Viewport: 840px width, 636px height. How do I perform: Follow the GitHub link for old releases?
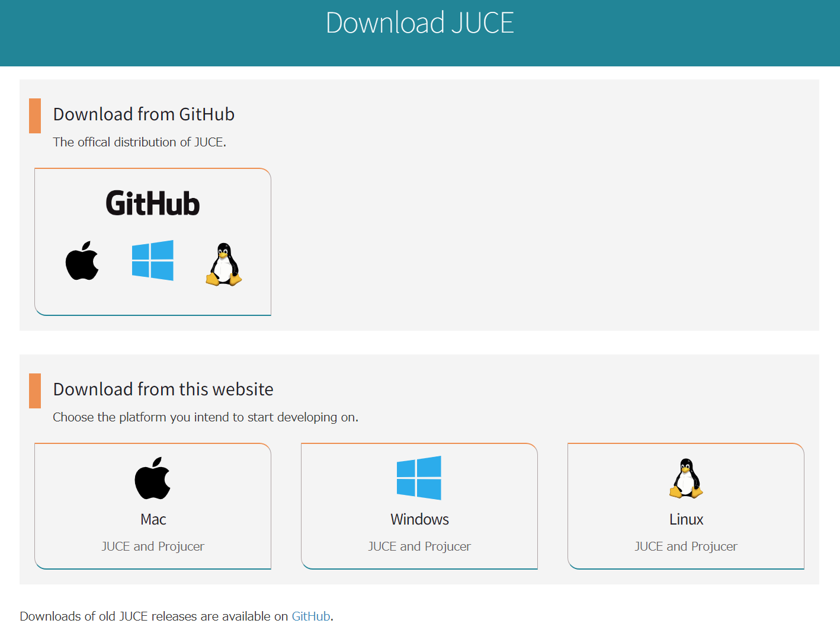[x=311, y=616]
